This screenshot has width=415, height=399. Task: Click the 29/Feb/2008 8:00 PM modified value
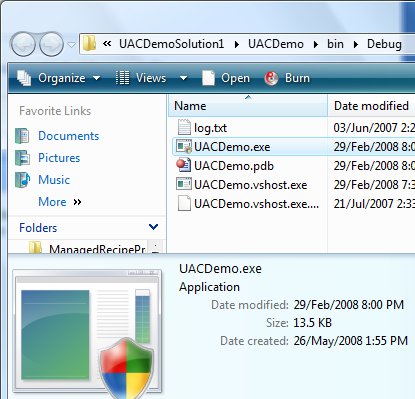coord(349,305)
